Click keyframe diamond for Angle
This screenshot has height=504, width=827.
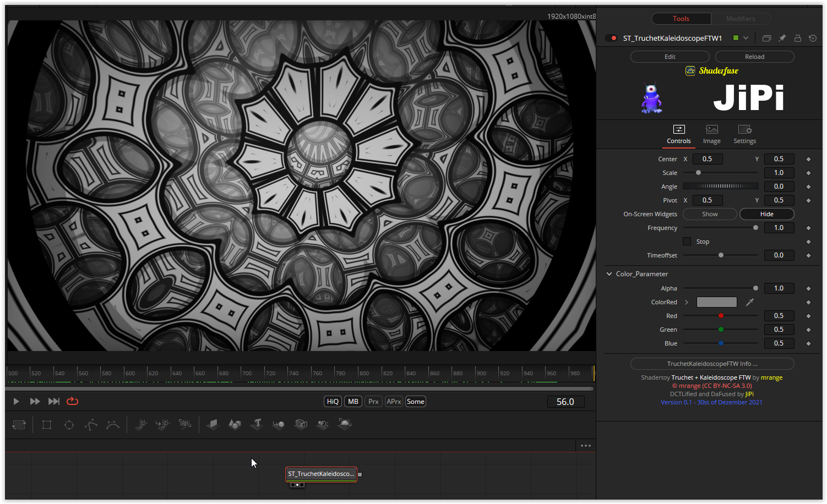click(808, 187)
